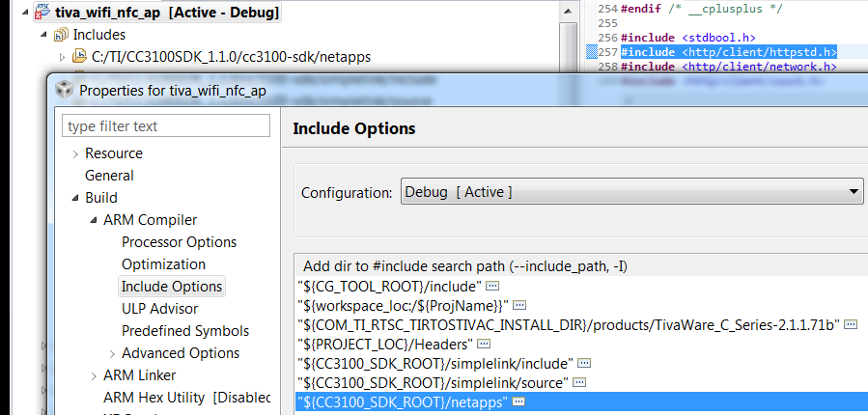This screenshot has height=415, width=868.
Task: Collapse the ARM Compiler node
Action: pos(94,220)
